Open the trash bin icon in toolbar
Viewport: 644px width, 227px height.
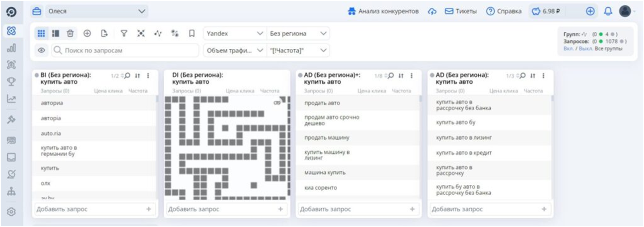[x=70, y=33]
